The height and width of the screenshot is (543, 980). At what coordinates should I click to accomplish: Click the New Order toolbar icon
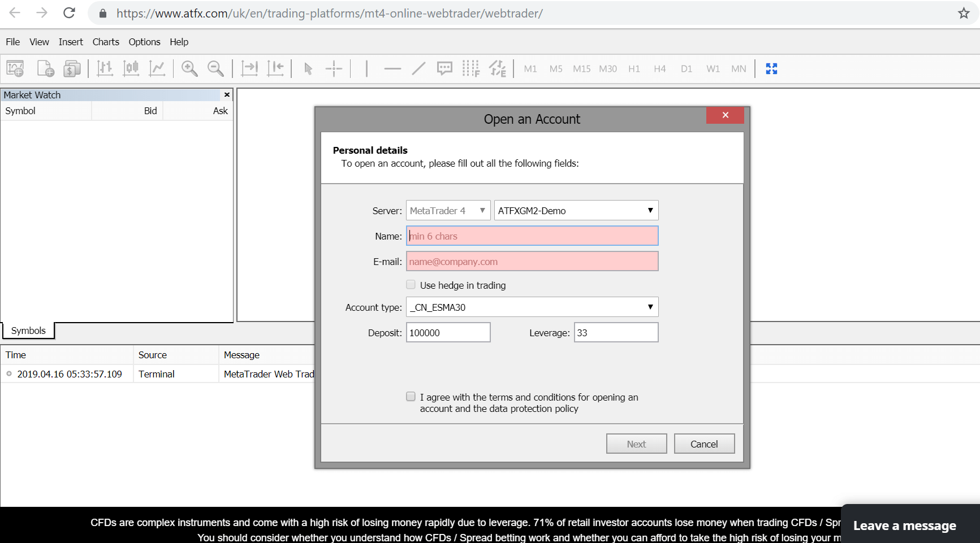[x=72, y=69]
